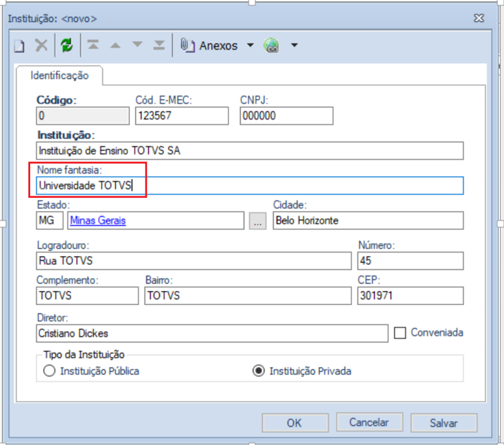This screenshot has width=504, height=445.
Task: Click the Instituição name field
Action: click(250, 151)
